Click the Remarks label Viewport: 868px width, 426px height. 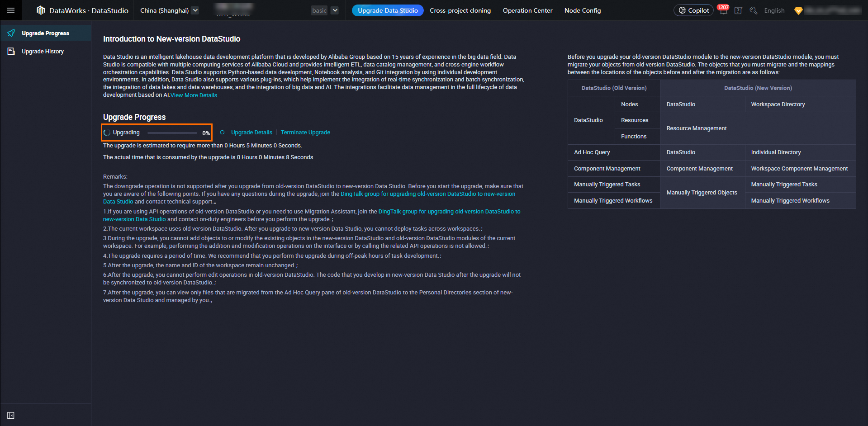(115, 177)
